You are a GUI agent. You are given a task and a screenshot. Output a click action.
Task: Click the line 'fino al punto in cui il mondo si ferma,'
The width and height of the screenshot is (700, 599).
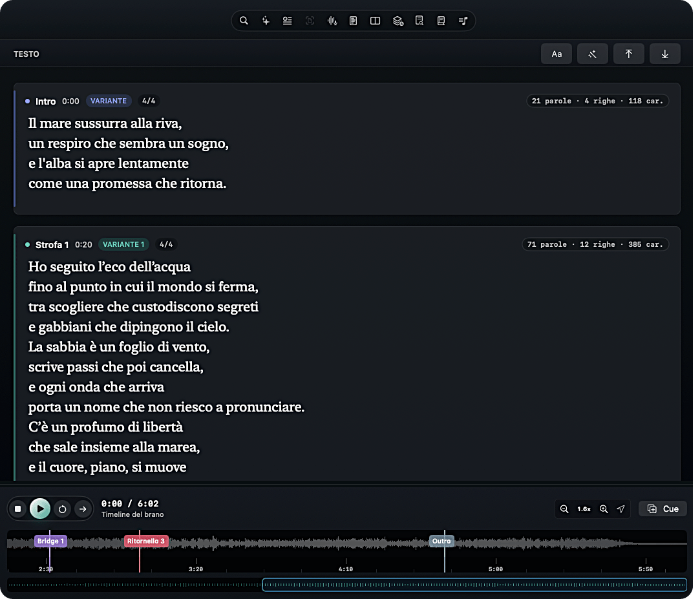(143, 286)
